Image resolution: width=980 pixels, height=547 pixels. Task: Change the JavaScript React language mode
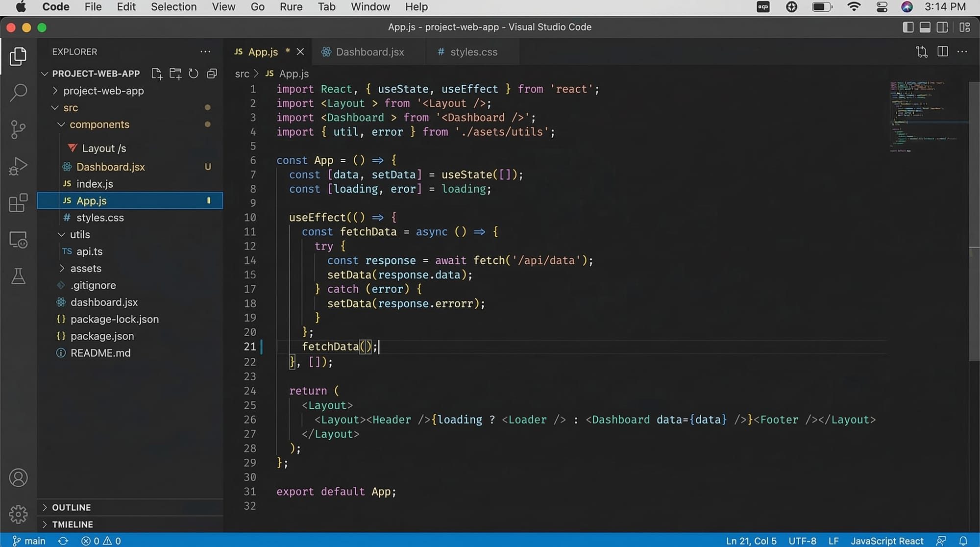click(x=887, y=541)
